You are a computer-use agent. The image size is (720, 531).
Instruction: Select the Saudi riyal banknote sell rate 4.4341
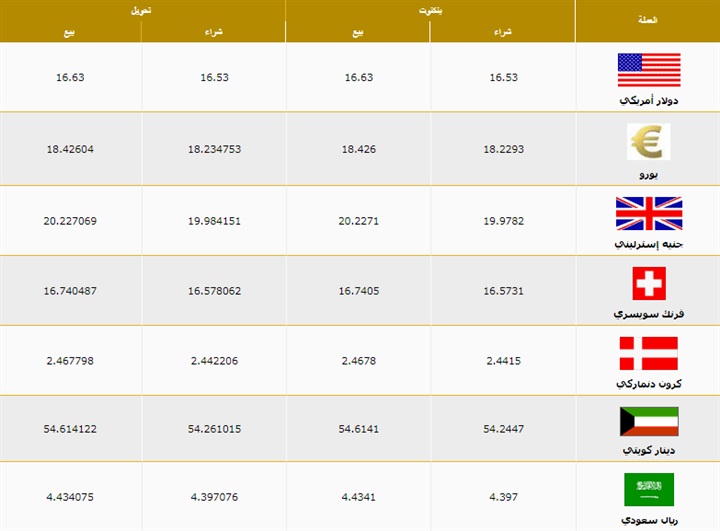click(x=360, y=499)
